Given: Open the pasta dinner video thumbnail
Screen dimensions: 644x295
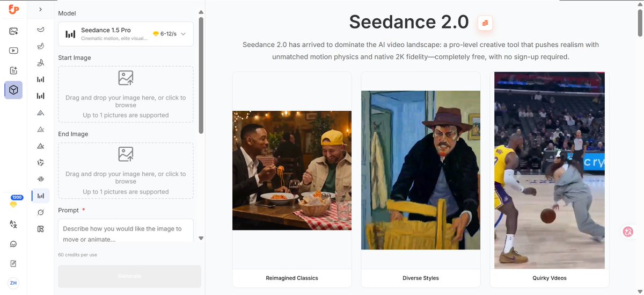Looking at the screenshot, I should (x=292, y=170).
